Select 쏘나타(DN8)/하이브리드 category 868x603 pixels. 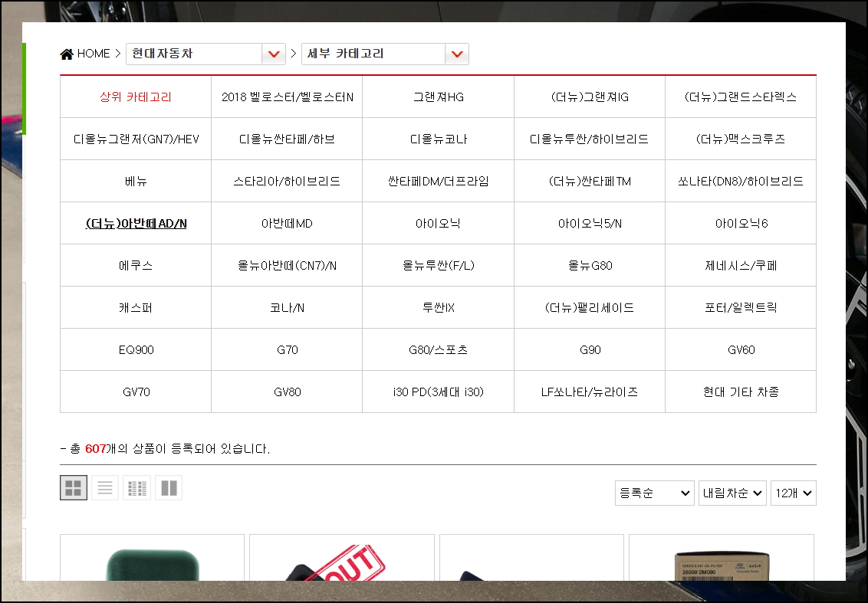[741, 181]
